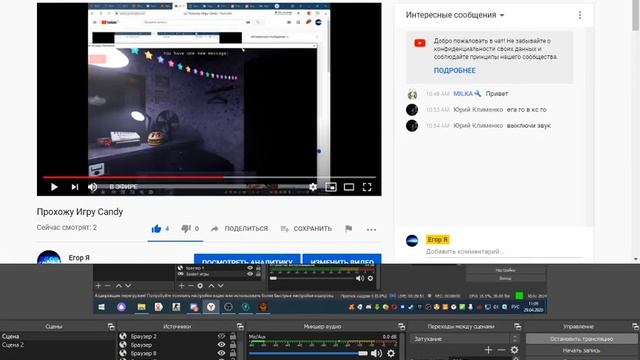Screen dimensions: 640x360
Task: Click the yellow Егор Я badge in chat input
Action: tap(438, 240)
